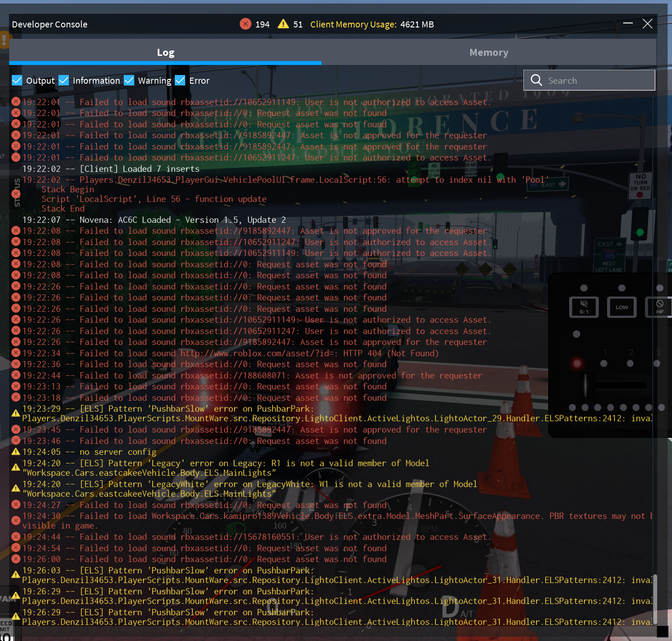Minimize the Developer Console
This screenshot has height=641, width=672.
(x=628, y=24)
